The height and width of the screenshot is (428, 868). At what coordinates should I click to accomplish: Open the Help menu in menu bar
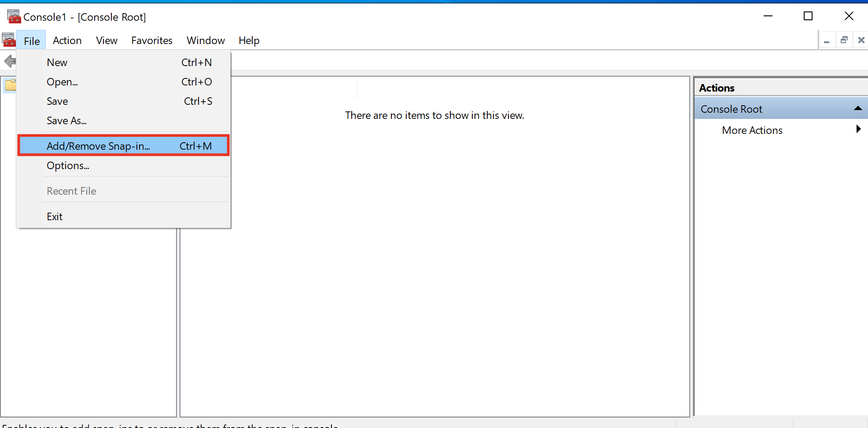249,41
